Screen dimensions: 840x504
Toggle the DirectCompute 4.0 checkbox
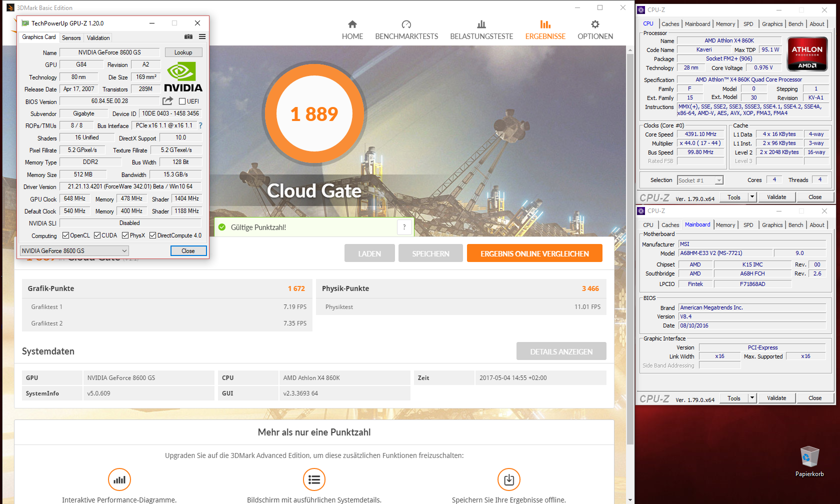(x=152, y=235)
